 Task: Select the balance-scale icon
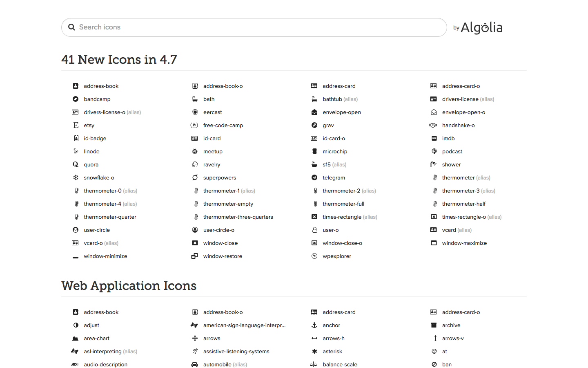(340, 364)
